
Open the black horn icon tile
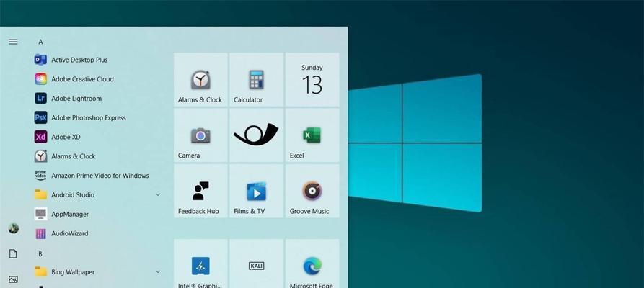(256, 135)
